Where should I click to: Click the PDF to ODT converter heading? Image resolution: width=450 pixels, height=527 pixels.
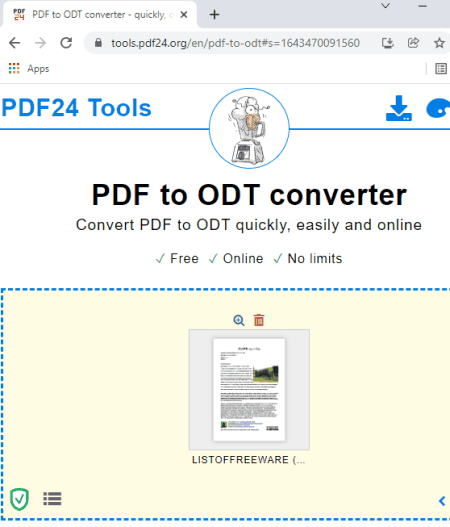pyautogui.click(x=249, y=195)
